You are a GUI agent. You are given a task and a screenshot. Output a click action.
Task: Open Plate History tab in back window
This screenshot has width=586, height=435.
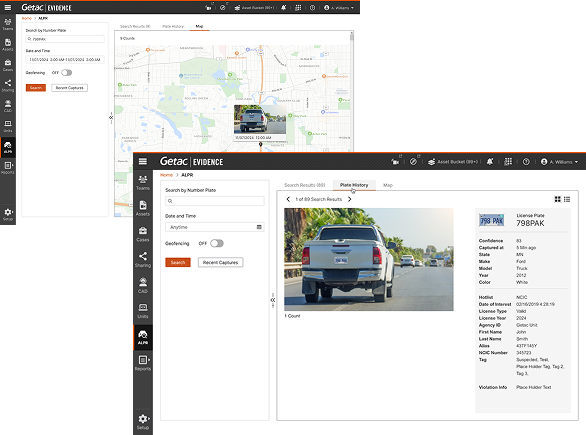pos(173,27)
